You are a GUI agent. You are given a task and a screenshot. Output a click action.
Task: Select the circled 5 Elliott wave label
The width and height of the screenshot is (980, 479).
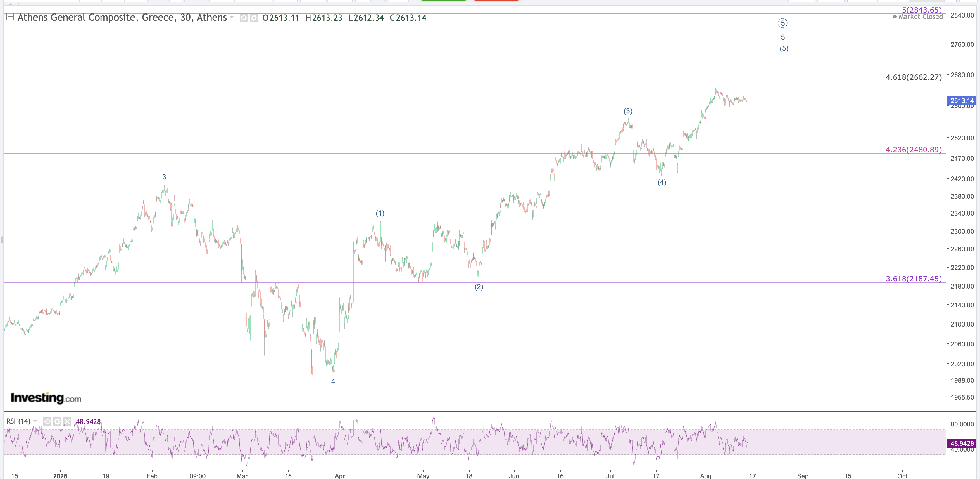783,23
